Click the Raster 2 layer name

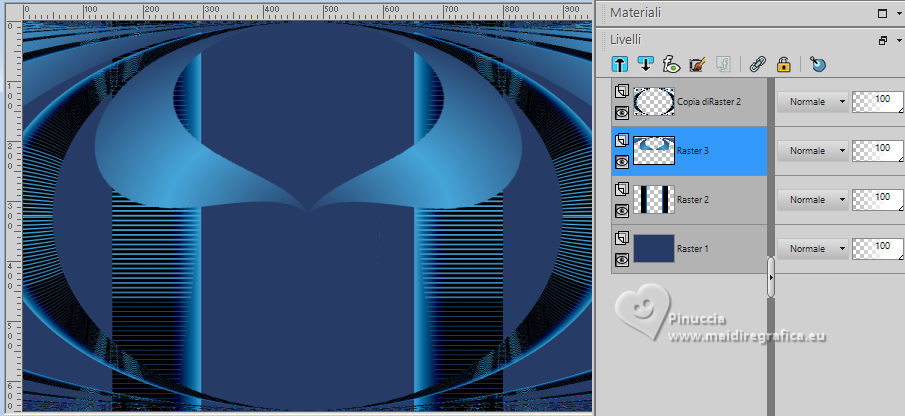[x=693, y=200]
